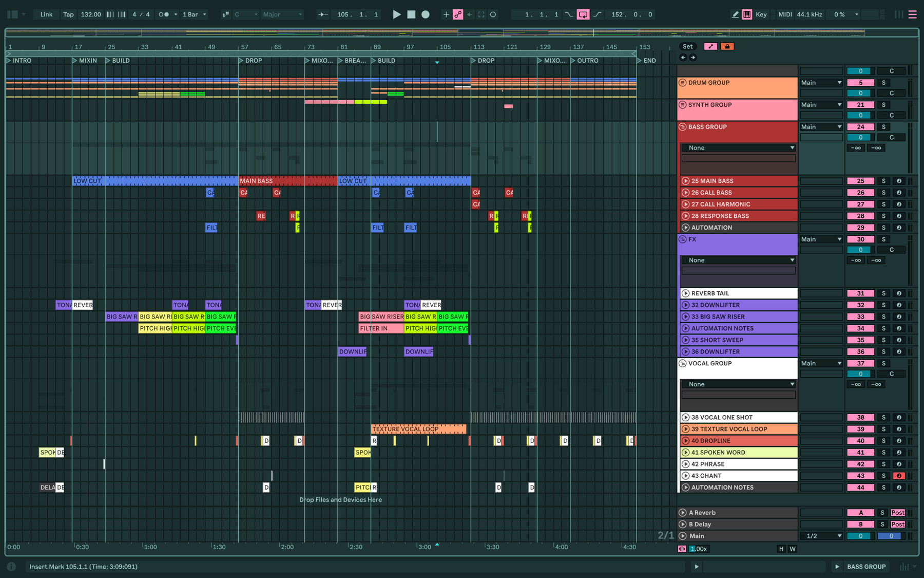Click the Key map mode button

(x=761, y=14)
